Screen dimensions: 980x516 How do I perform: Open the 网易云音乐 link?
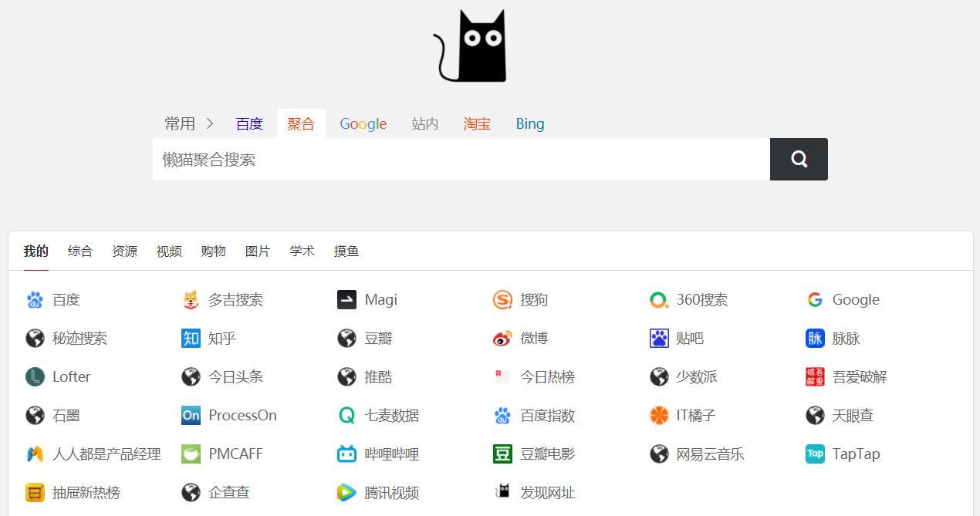tap(710, 454)
